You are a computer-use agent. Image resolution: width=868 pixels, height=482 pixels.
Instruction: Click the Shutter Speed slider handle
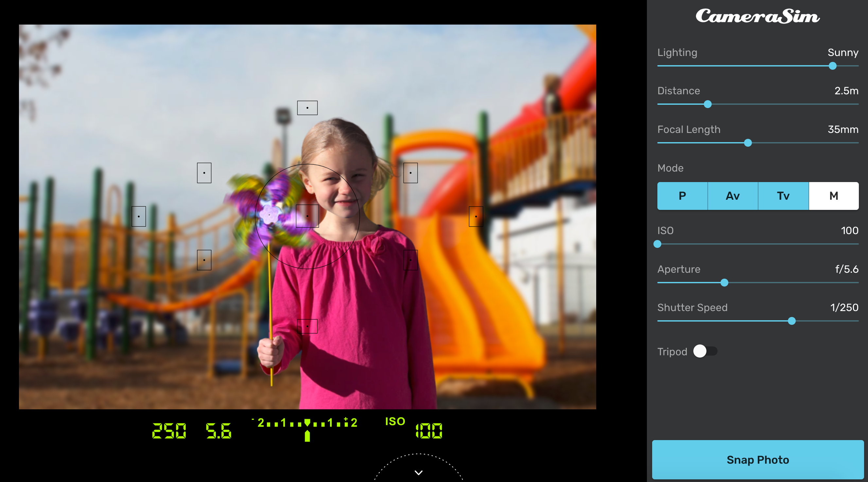791,321
